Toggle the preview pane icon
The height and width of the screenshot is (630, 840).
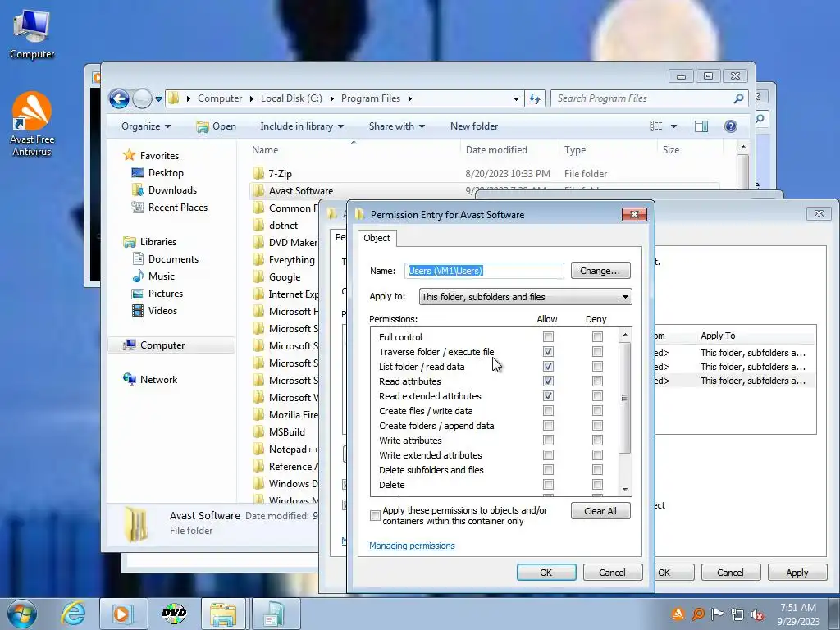(701, 126)
